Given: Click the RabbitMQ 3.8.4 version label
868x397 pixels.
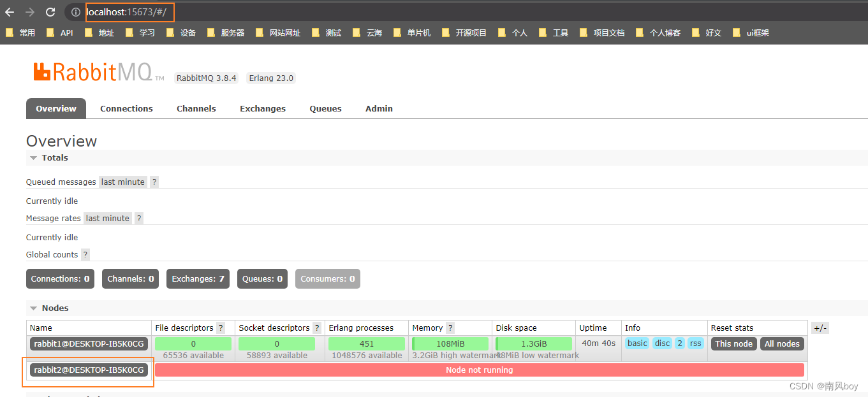Looking at the screenshot, I should coord(207,78).
